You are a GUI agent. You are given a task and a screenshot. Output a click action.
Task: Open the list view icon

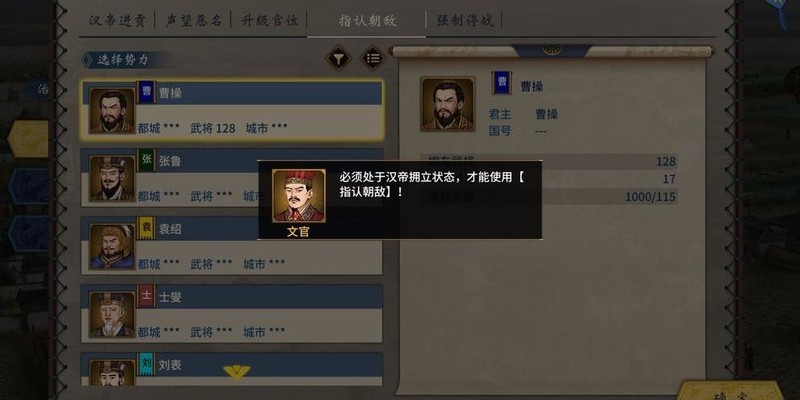[373, 58]
